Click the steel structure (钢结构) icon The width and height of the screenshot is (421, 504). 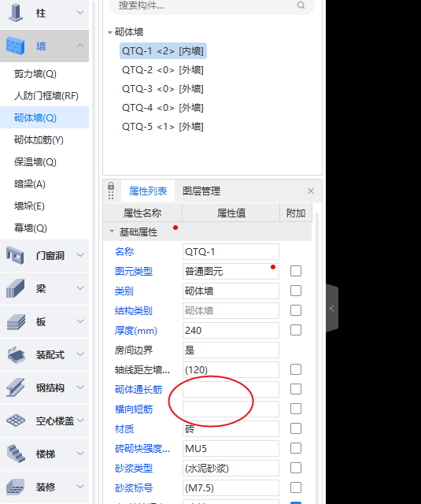coord(16,387)
